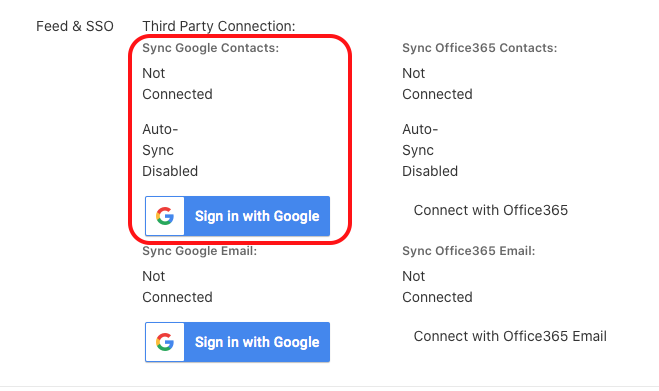Click the Google logo under Sync Google Contacts
Image resolution: width=659 pixels, height=391 pixels.
click(x=165, y=216)
